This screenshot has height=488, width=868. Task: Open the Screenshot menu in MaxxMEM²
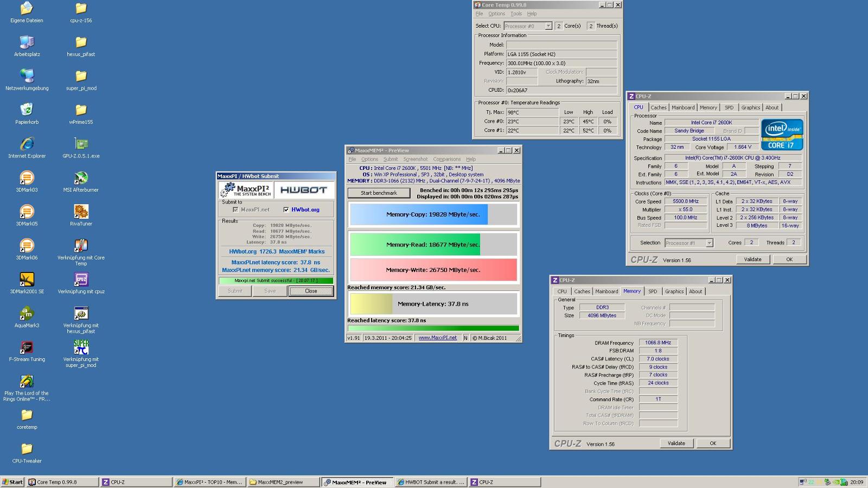pyautogui.click(x=415, y=160)
